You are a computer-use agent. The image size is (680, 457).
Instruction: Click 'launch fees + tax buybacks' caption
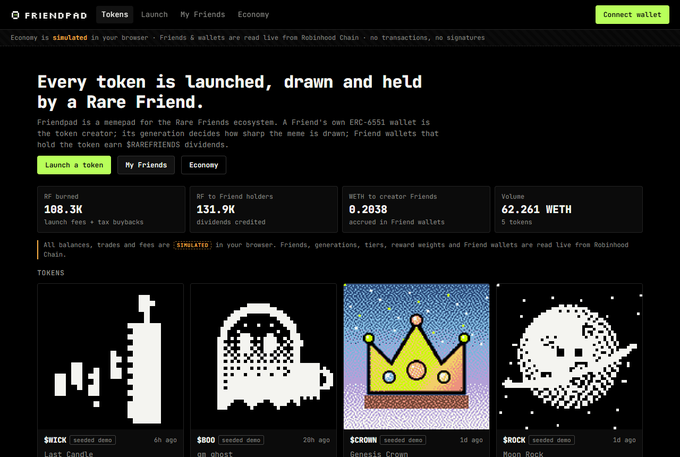(x=93, y=222)
